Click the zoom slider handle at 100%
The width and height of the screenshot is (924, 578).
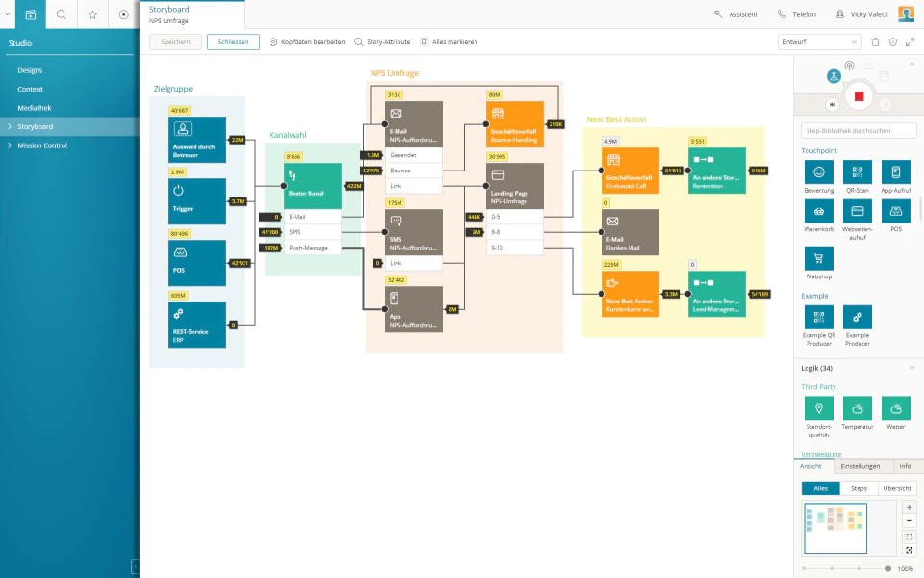pyautogui.click(x=888, y=568)
